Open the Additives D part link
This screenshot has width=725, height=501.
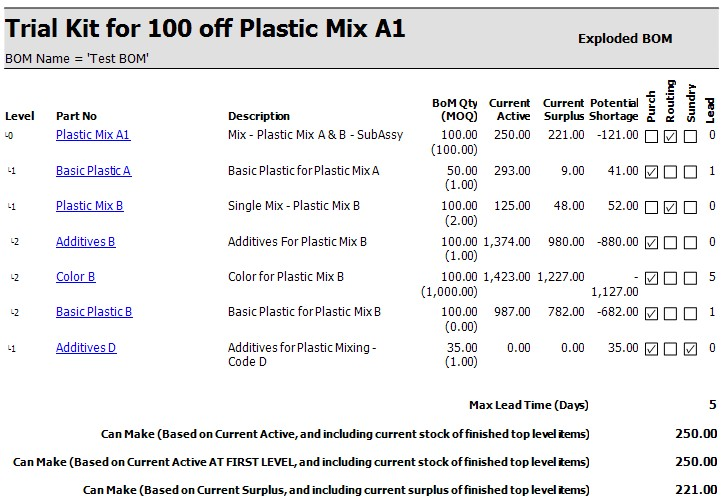(86, 348)
